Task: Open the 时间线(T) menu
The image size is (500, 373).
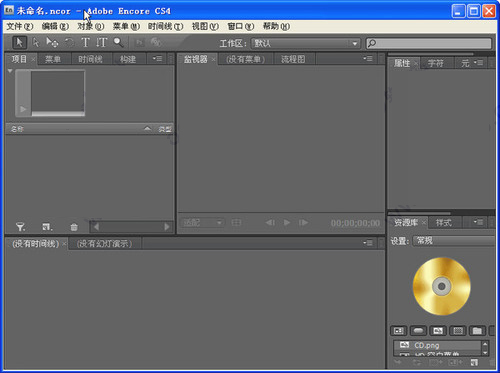Action: click(166, 26)
